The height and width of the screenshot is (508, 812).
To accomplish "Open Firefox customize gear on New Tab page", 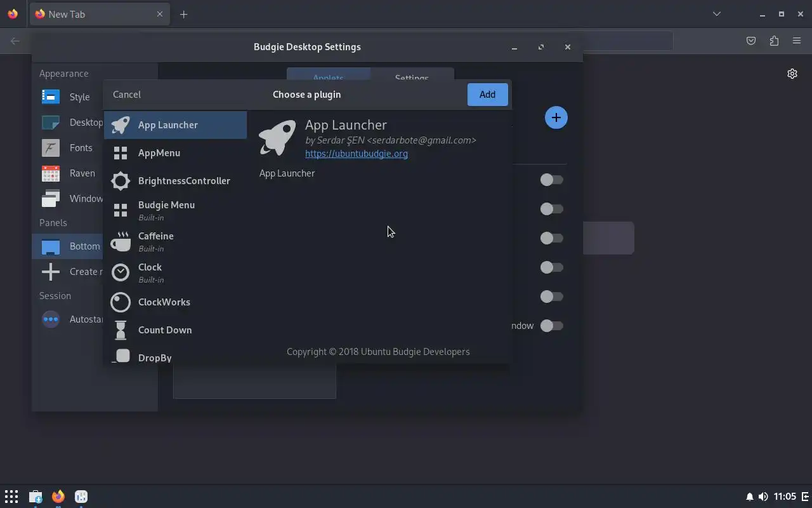I will (x=792, y=74).
